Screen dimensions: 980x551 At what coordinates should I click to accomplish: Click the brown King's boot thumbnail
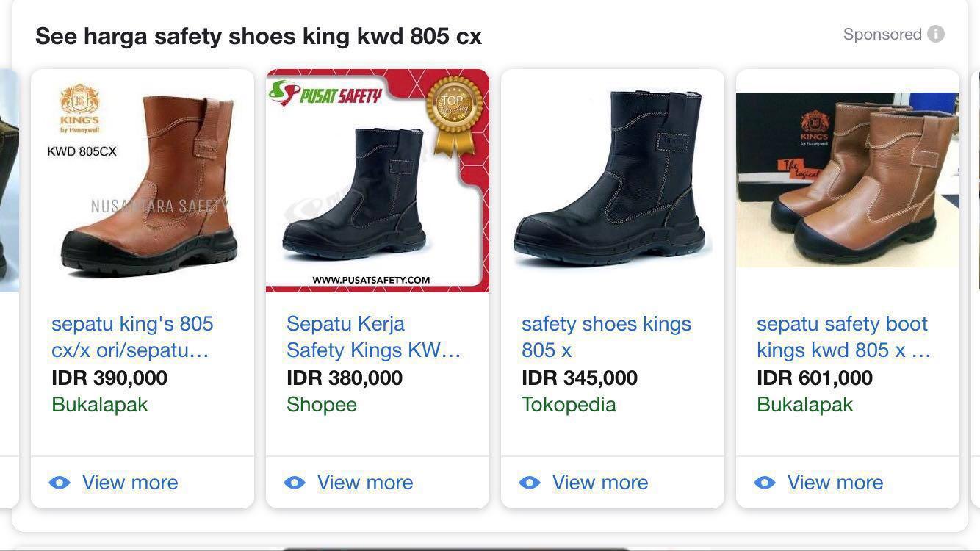click(142, 180)
